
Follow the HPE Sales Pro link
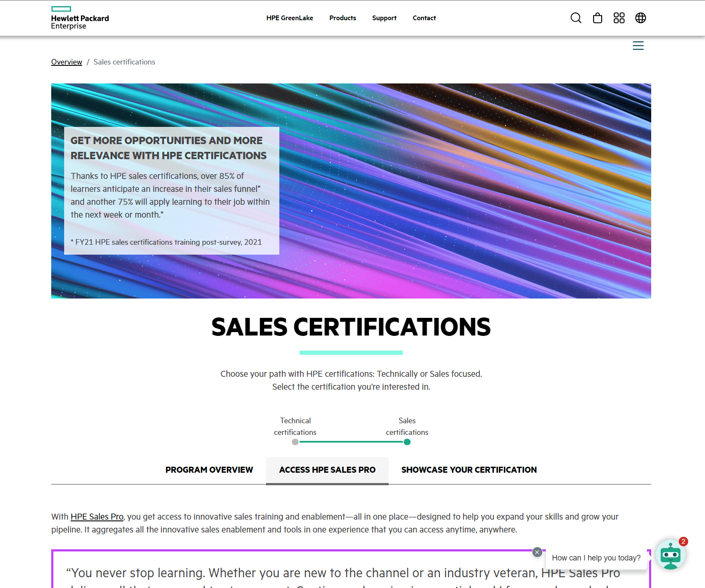click(97, 517)
